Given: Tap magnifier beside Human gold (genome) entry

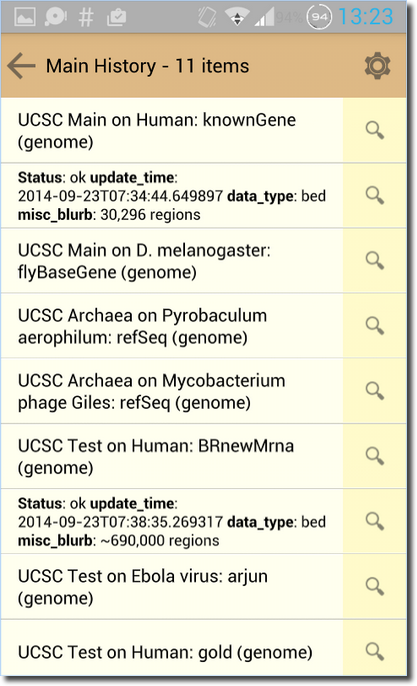Looking at the screenshot, I should (x=375, y=651).
